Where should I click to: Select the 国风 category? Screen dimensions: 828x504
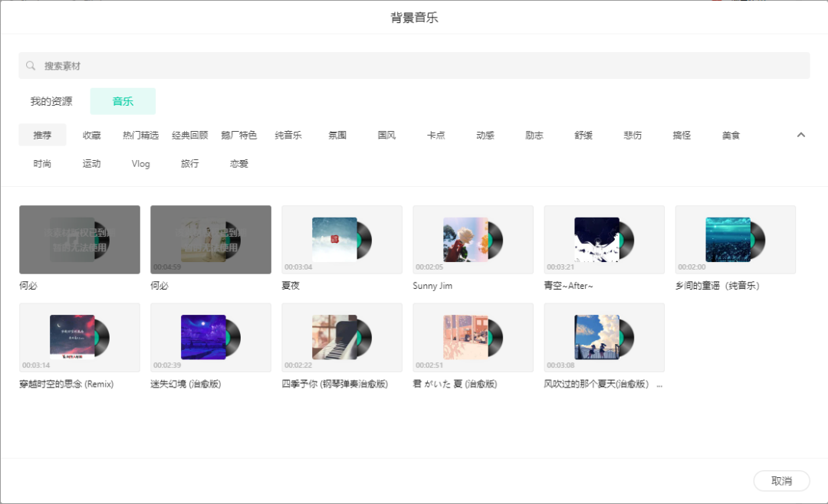(386, 134)
